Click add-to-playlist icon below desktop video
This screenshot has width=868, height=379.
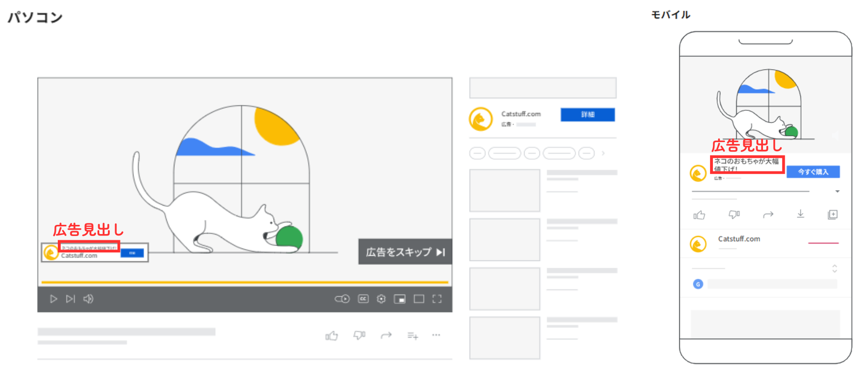point(413,336)
